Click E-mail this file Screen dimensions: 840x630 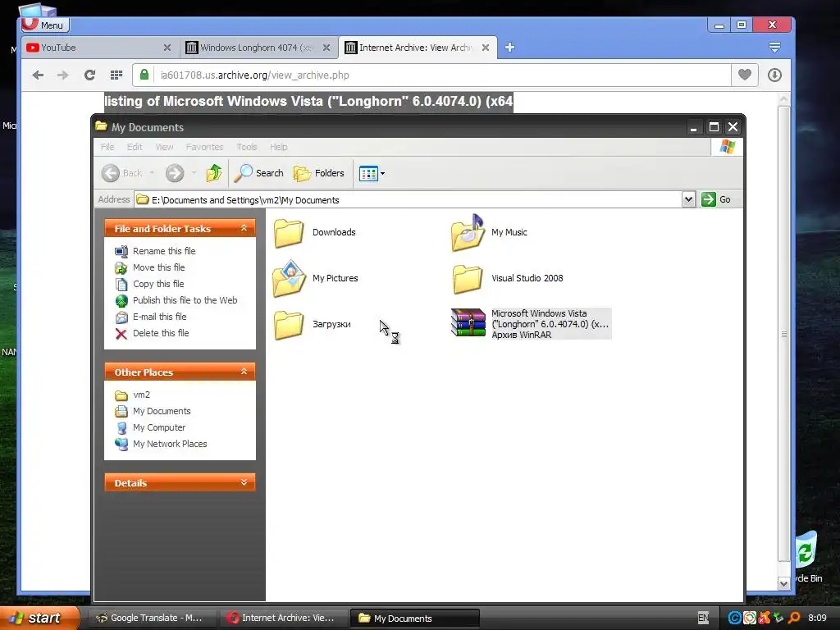(160, 317)
